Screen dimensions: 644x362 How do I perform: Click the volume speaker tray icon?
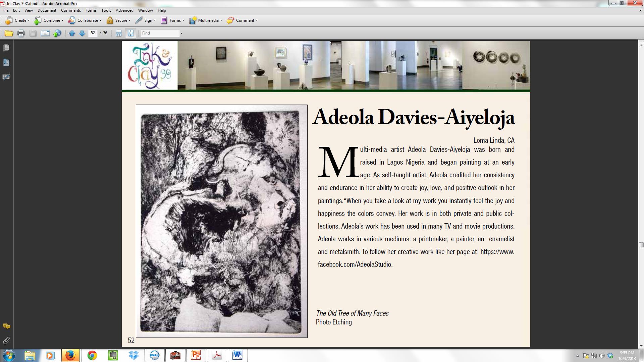(x=602, y=356)
